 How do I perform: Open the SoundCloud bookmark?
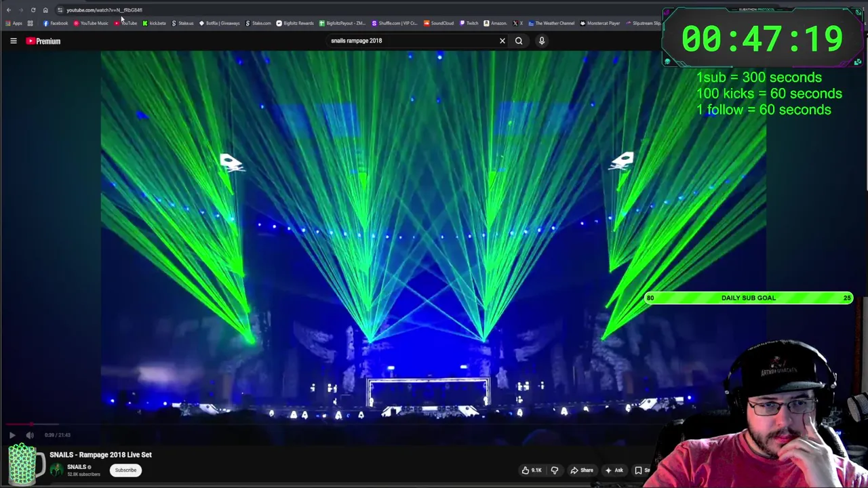[x=439, y=24]
